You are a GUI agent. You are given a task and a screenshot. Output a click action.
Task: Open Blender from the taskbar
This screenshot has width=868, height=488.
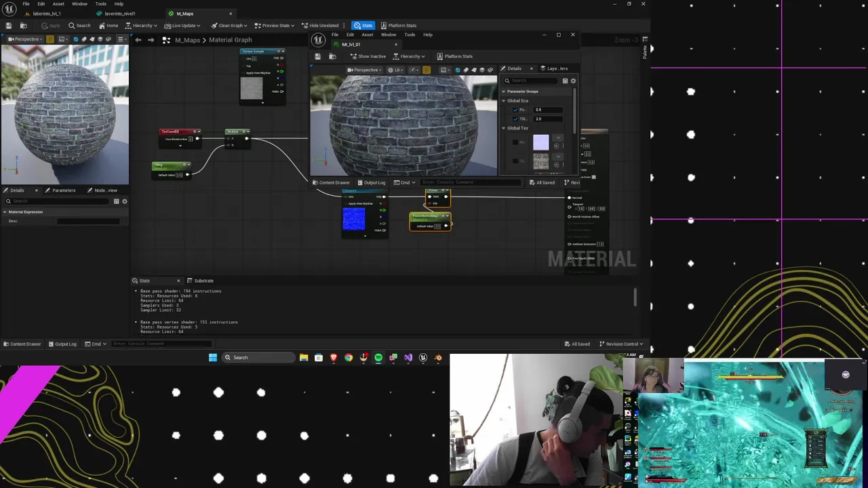(438, 358)
